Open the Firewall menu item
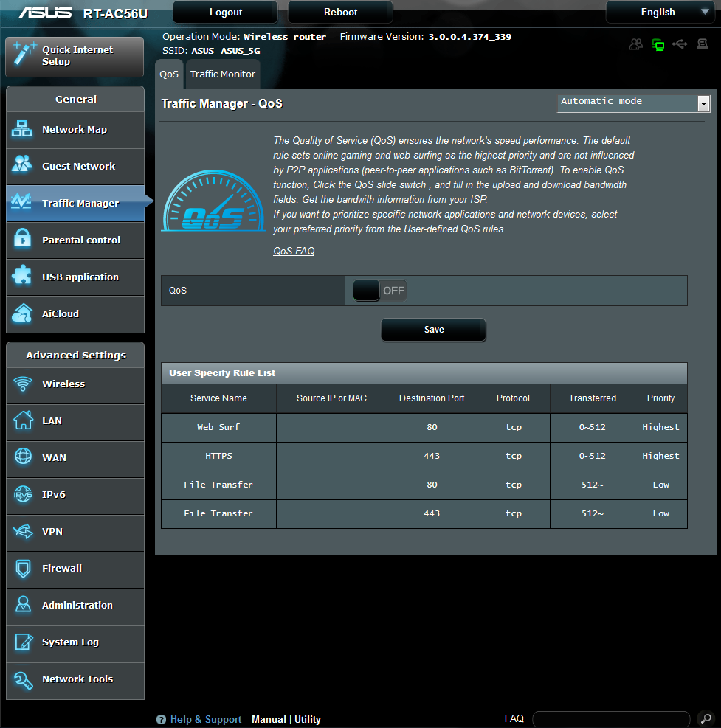This screenshot has height=728, width=721. click(75, 569)
